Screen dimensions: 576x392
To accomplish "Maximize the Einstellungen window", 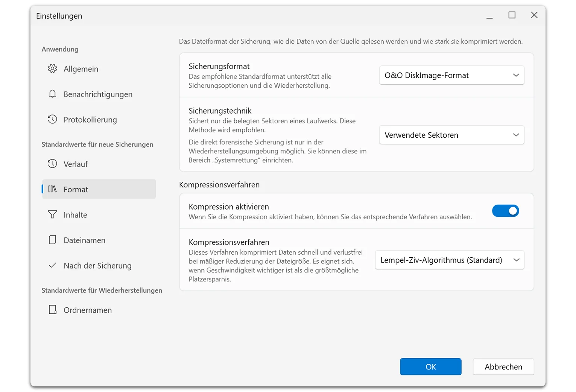I will coord(512,15).
